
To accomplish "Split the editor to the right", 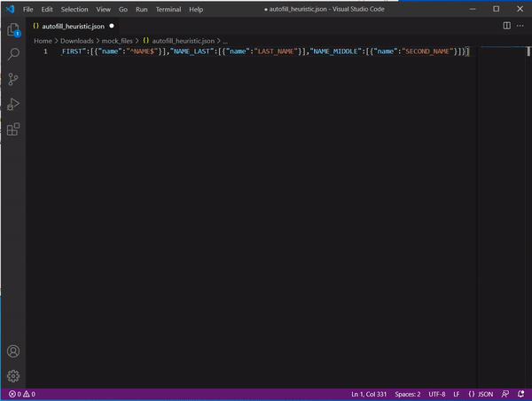I will (x=506, y=26).
